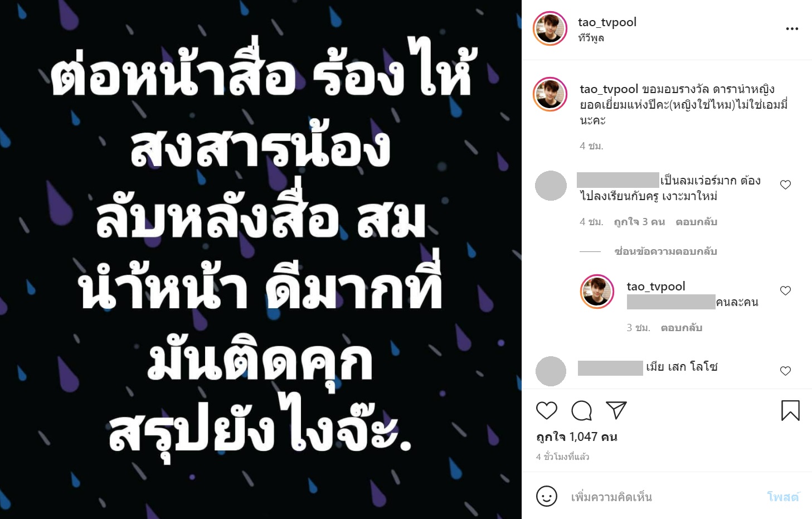The height and width of the screenshot is (519, 812).
Task: Open the 'ถูกใจ 3 คน' comment likes list
Action: [x=639, y=222]
